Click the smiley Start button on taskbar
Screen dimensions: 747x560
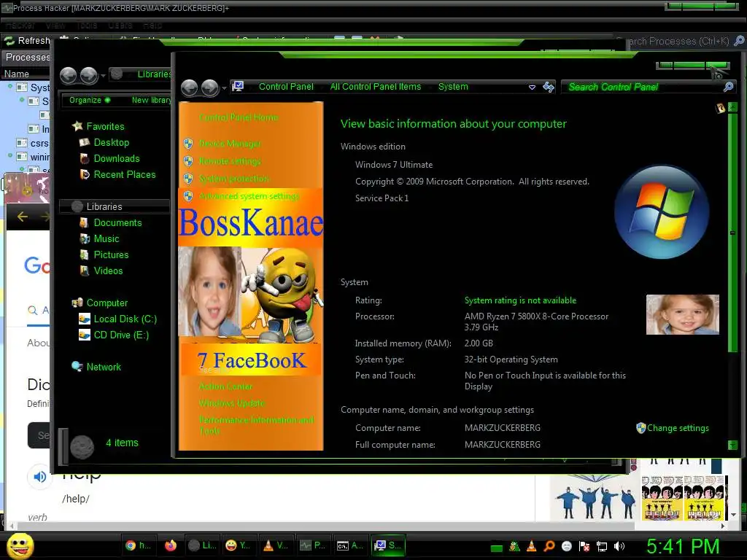[x=20, y=545]
